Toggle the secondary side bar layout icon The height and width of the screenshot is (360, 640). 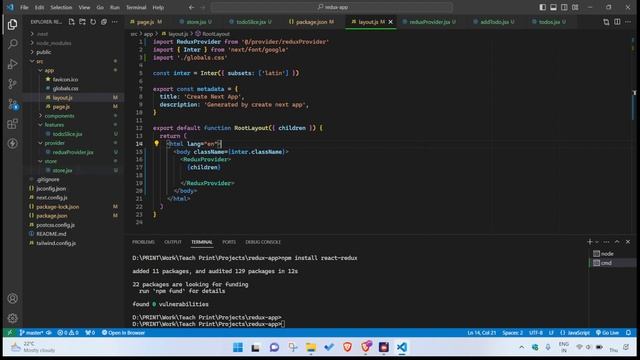(x=564, y=7)
